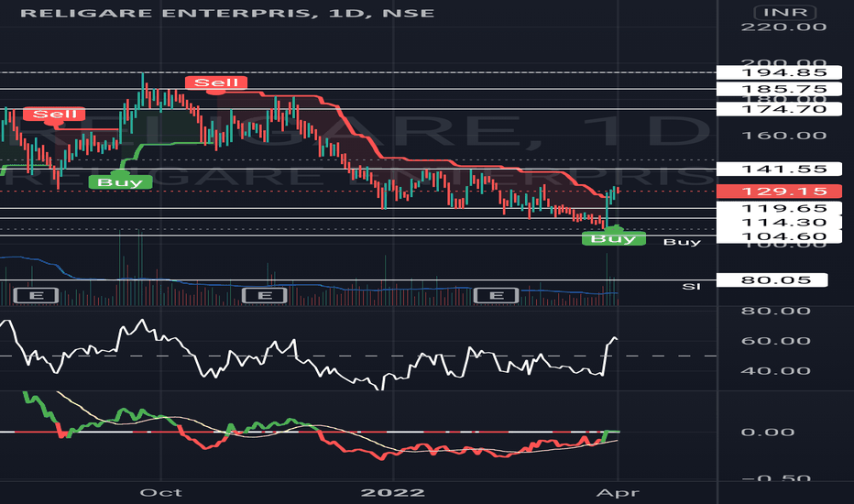The image size is (854, 504).
Task: Click the green Buy signal label near April
Action: [x=613, y=238]
